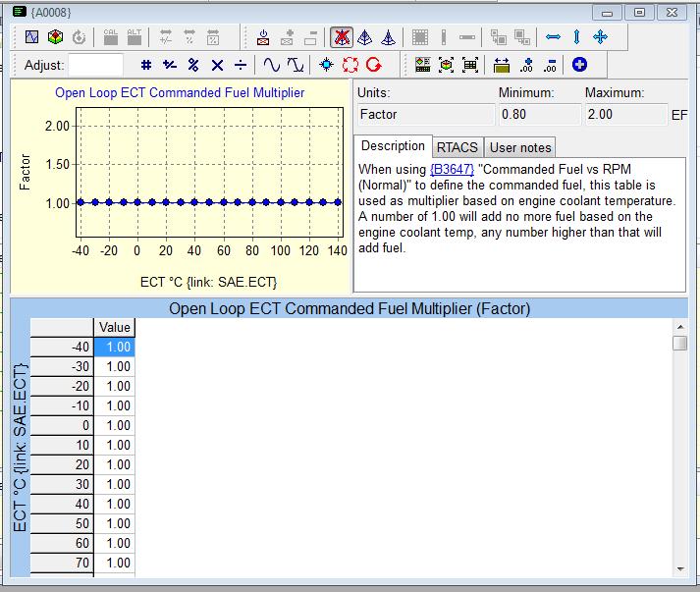The width and height of the screenshot is (700, 592).
Task: Click the blue circle plus icon
Action: click(x=579, y=65)
